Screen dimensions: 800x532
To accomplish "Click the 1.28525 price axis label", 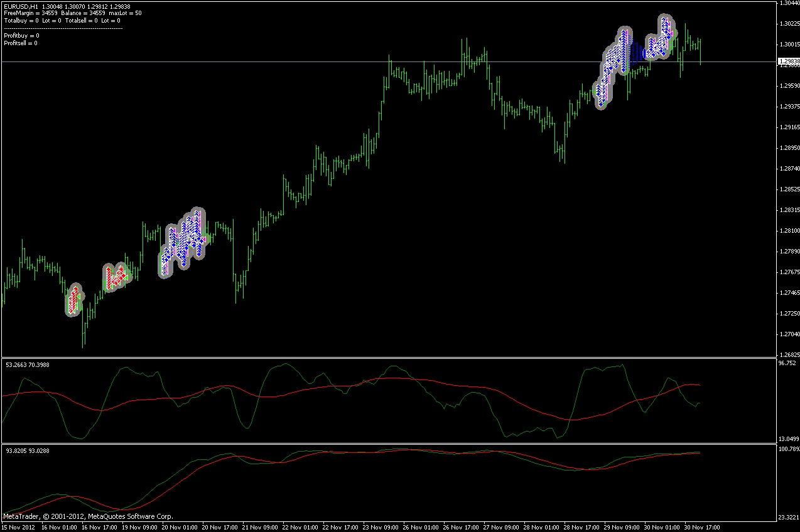I will tap(789, 189).
